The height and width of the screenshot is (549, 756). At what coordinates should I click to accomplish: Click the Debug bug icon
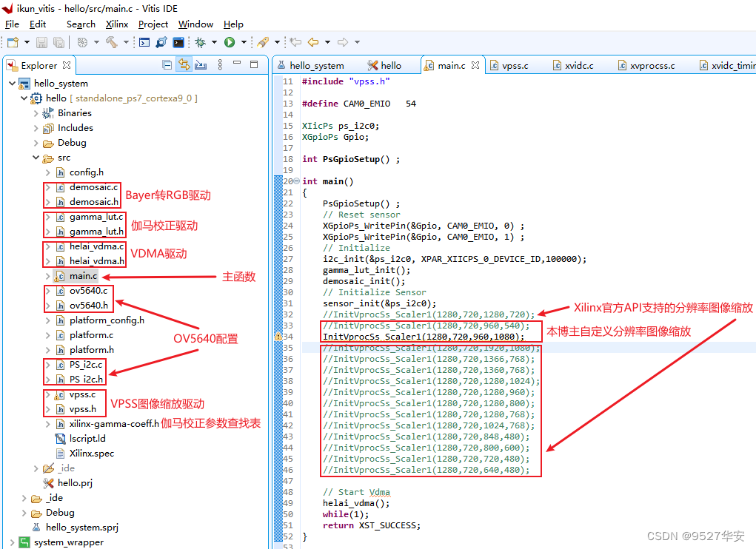pyautogui.click(x=201, y=42)
